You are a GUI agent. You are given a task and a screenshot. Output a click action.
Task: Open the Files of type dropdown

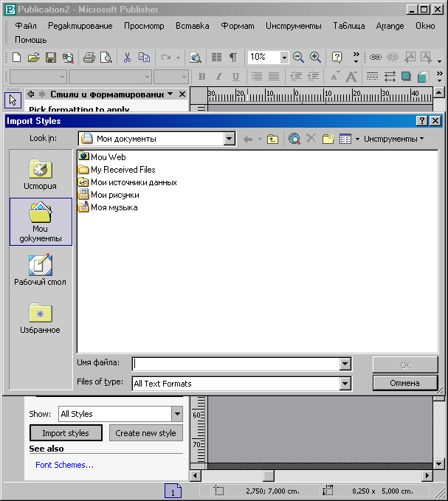click(x=345, y=384)
